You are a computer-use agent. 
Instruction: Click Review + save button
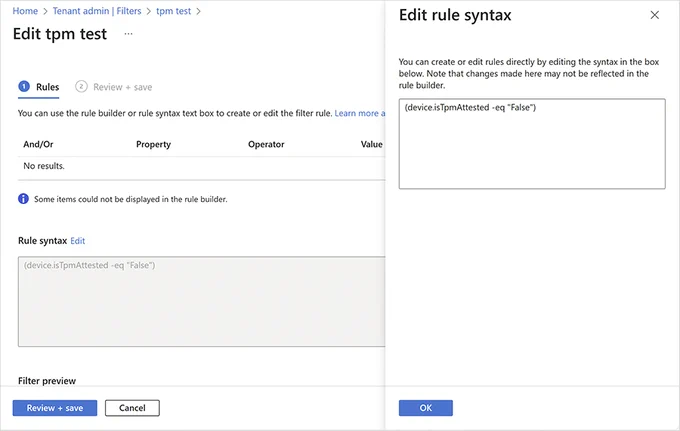(55, 408)
